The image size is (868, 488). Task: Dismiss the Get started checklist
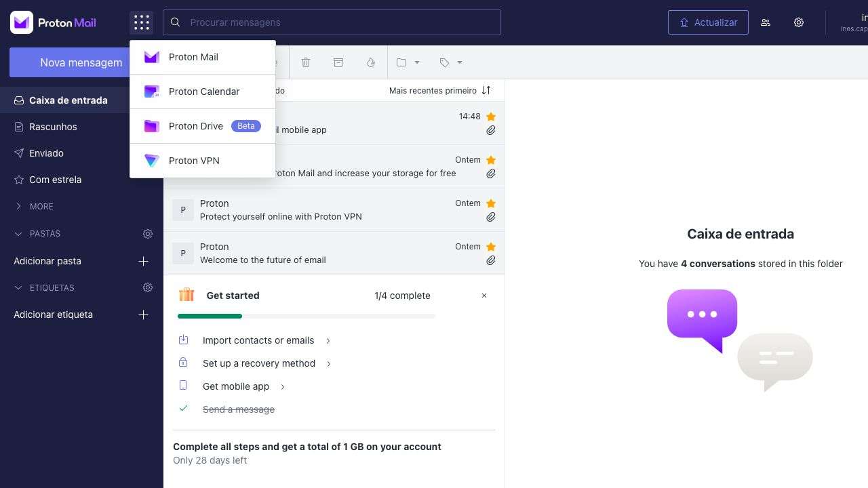tap(484, 296)
